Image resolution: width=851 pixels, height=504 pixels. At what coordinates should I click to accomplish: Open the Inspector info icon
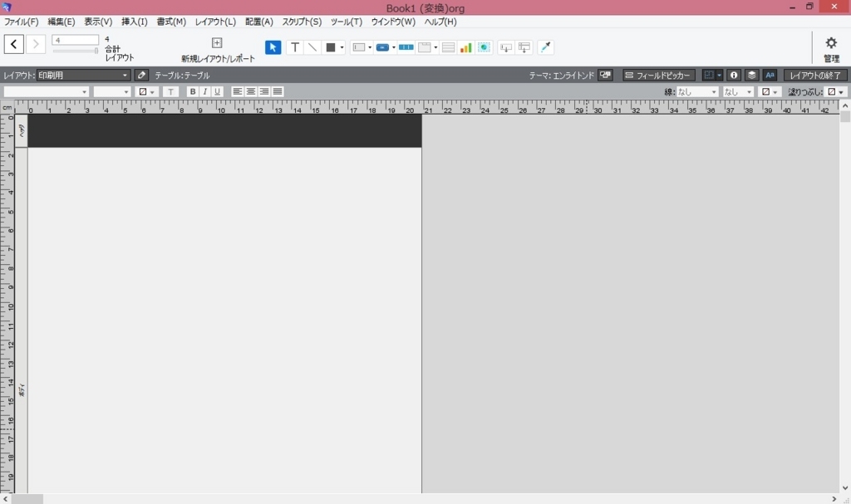pyautogui.click(x=734, y=76)
